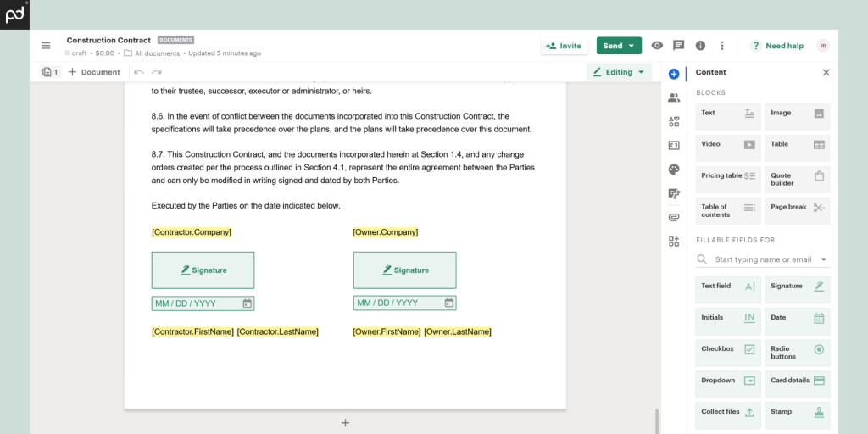Click the Construction Contract title
Image resolution: width=868 pixels, height=434 pixels.
click(108, 40)
